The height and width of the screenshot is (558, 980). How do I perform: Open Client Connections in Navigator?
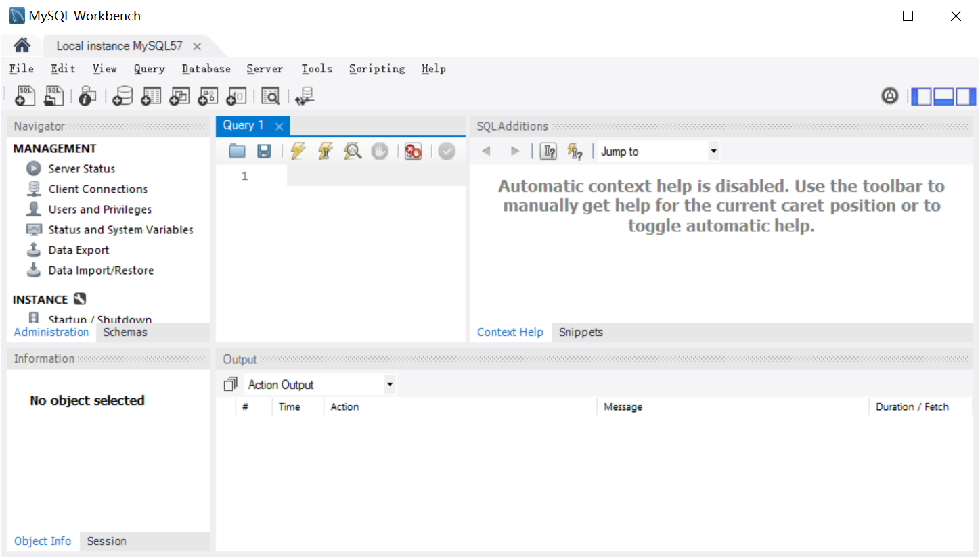pyautogui.click(x=98, y=189)
